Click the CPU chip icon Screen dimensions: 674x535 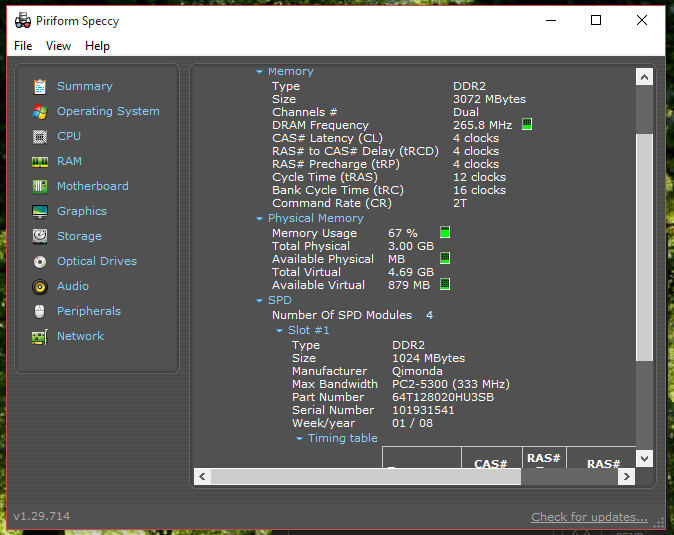click(40, 137)
